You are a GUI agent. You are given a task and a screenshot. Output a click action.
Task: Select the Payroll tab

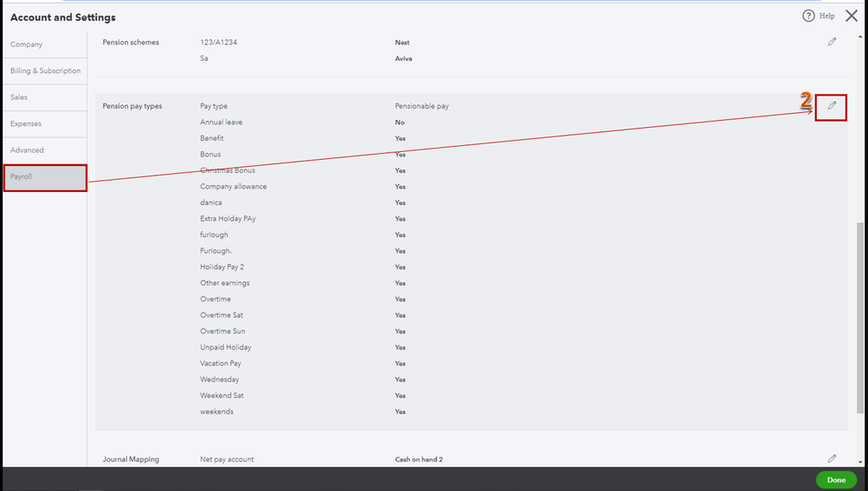45,177
